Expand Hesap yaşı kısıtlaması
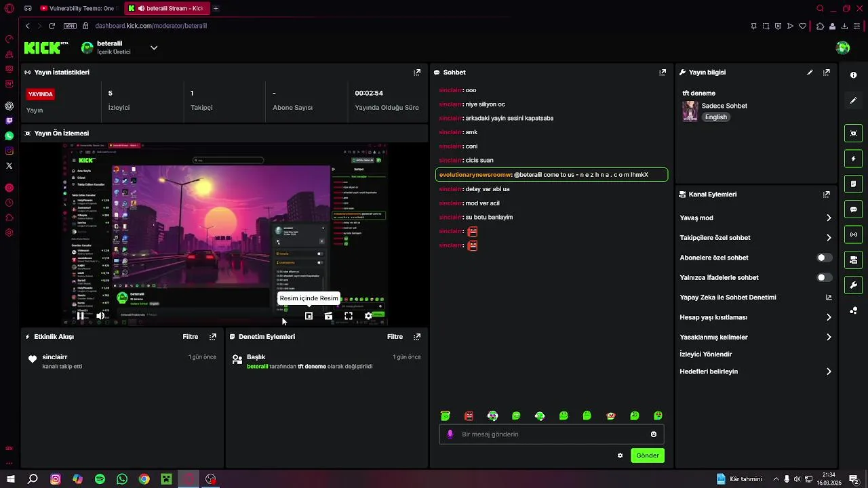Viewport: 868px width, 488px height. [829, 317]
